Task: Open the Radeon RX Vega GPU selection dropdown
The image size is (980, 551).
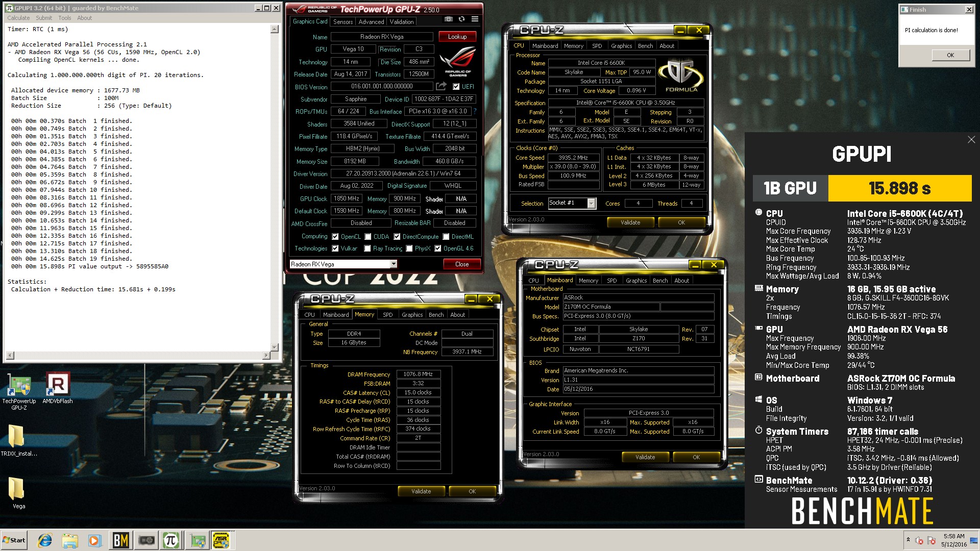Action: coord(394,264)
